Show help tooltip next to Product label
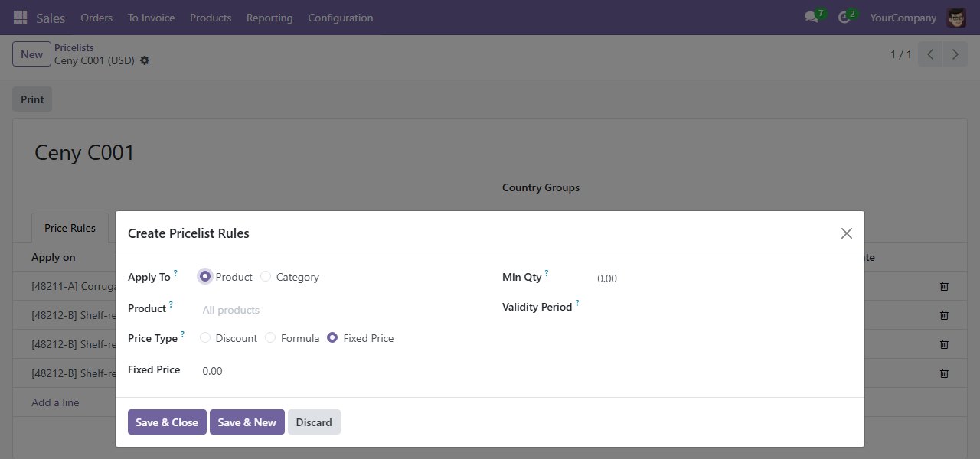The image size is (980, 459). [171, 304]
